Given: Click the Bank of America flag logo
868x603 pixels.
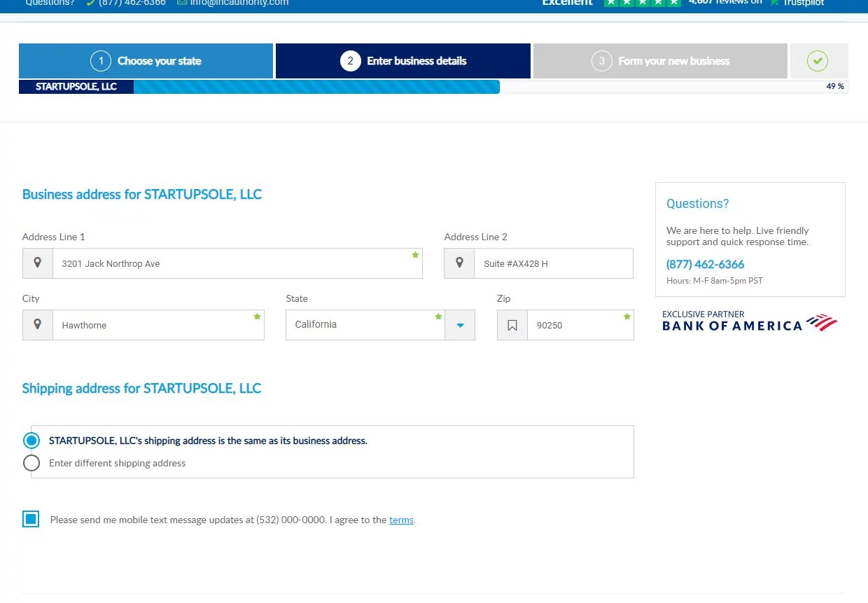Looking at the screenshot, I should coord(821,323).
